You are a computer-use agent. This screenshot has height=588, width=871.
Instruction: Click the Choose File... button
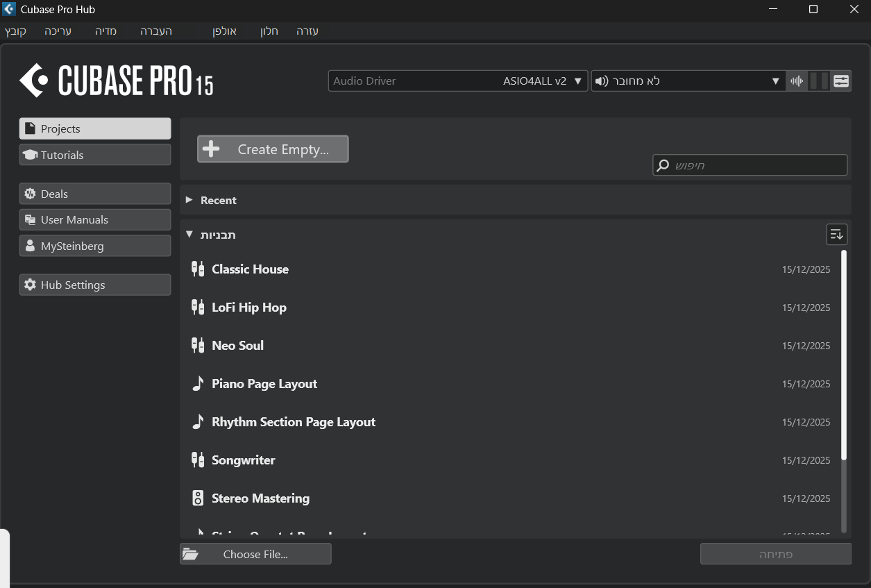click(255, 554)
